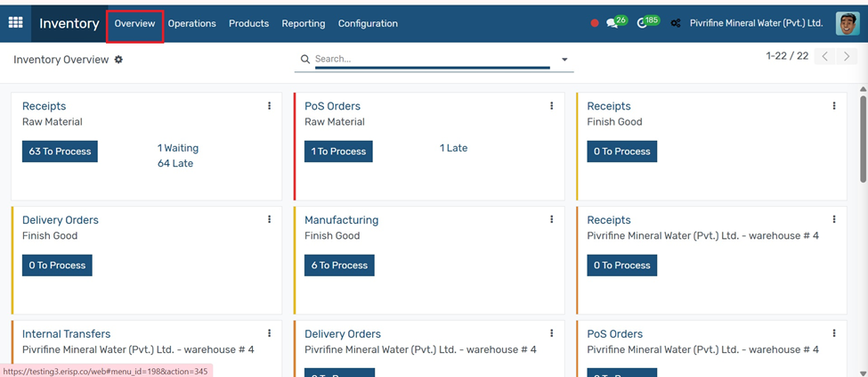Click the 63 To Process button
868x377 pixels.
pos(60,152)
